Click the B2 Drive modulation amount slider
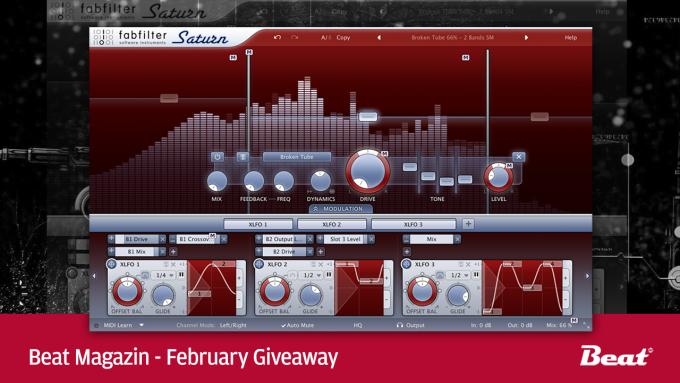This screenshot has width=680, height=383. click(x=284, y=252)
